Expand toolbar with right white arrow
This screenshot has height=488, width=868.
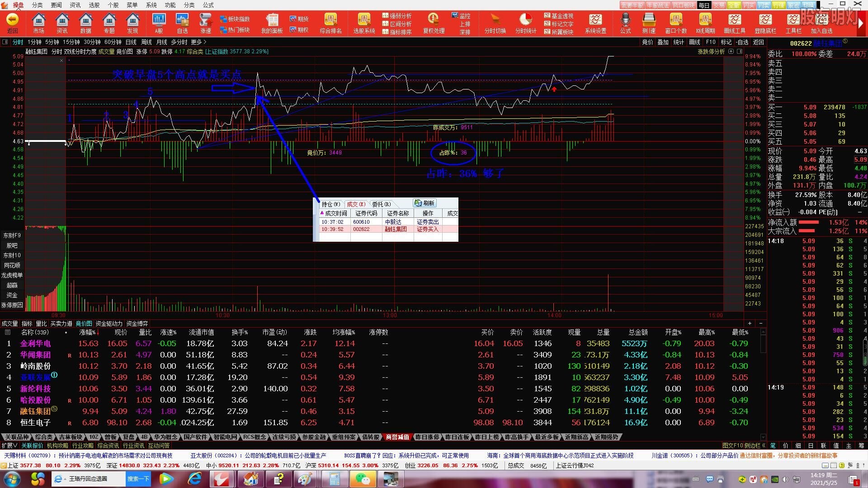tap(860, 23)
